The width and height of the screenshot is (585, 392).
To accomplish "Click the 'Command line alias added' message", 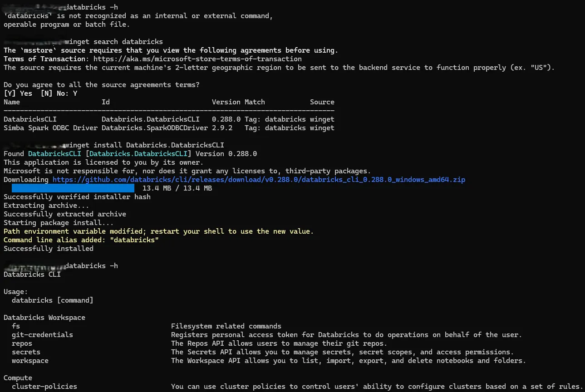I will tap(81, 240).
